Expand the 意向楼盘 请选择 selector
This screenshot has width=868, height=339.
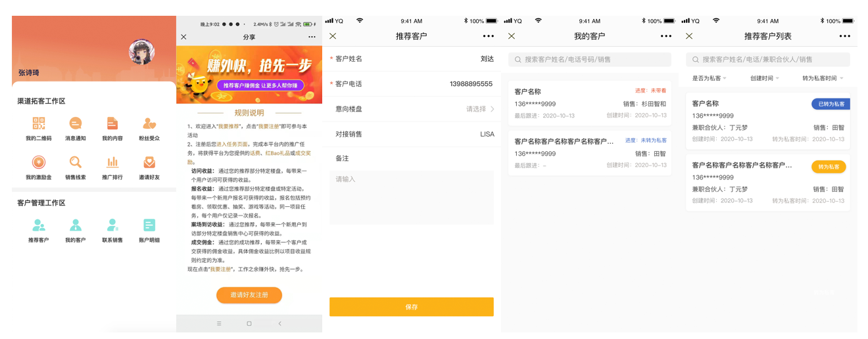[x=480, y=109]
